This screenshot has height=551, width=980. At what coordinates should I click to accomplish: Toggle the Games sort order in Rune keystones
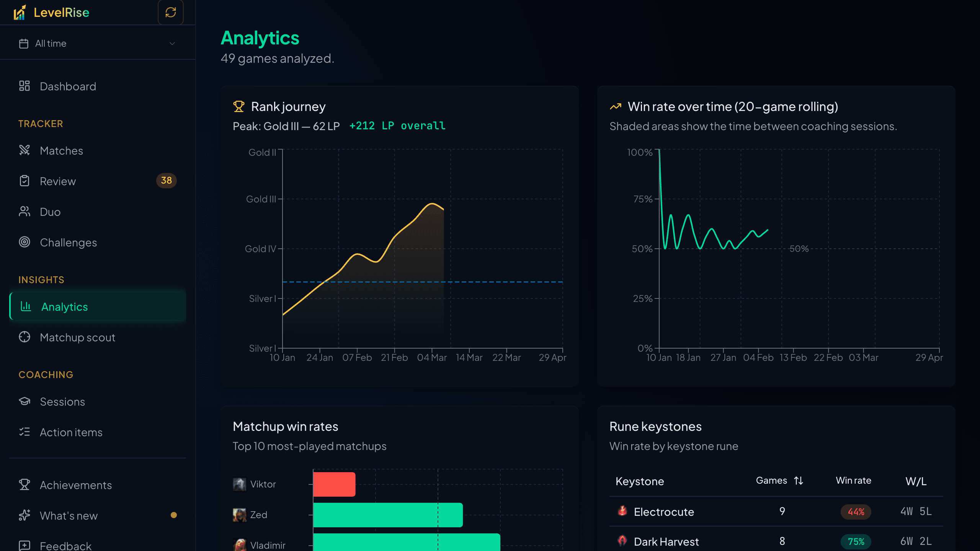799,480
